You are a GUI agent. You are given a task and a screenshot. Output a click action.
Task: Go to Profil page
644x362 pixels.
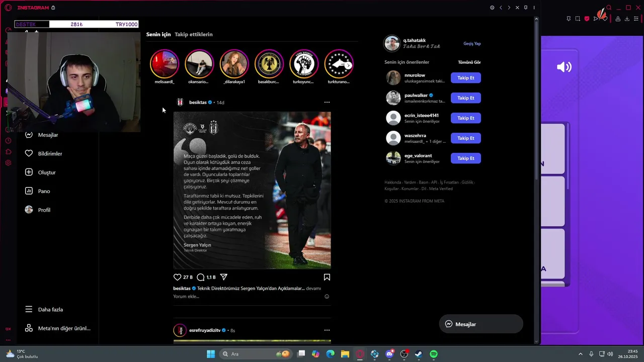(38, 210)
